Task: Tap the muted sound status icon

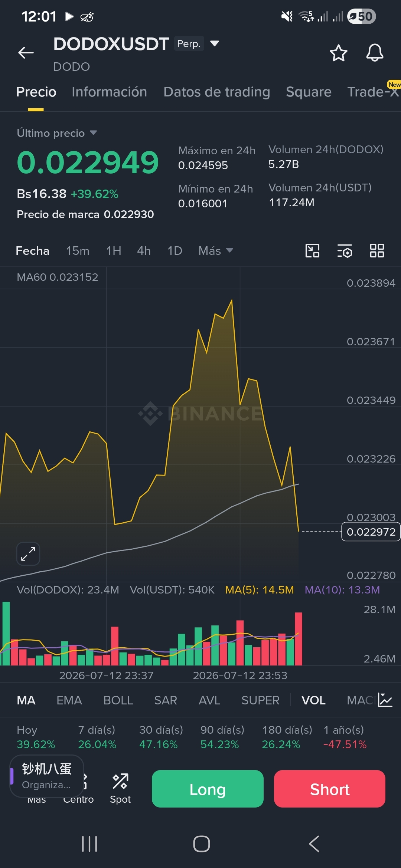Action: coord(287,16)
